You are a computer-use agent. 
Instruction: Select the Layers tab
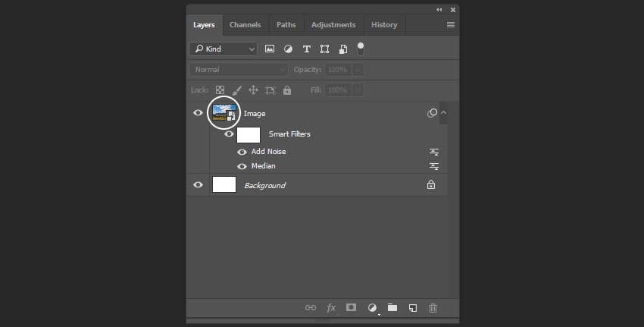[x=204, y=25]
